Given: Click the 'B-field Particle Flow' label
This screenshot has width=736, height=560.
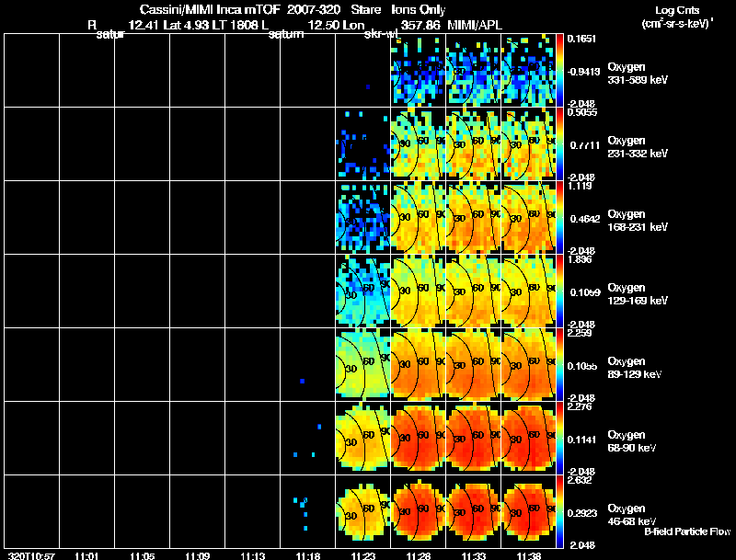Looking at the screenshot, I should coord(687,531).
